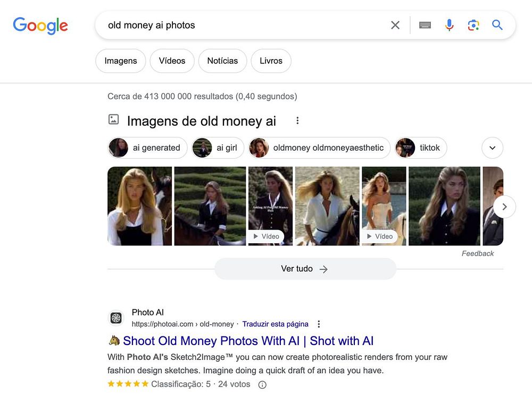Click the info icon next to 24 votos
This screenshot has height=402, width=532.
(262, 384)
